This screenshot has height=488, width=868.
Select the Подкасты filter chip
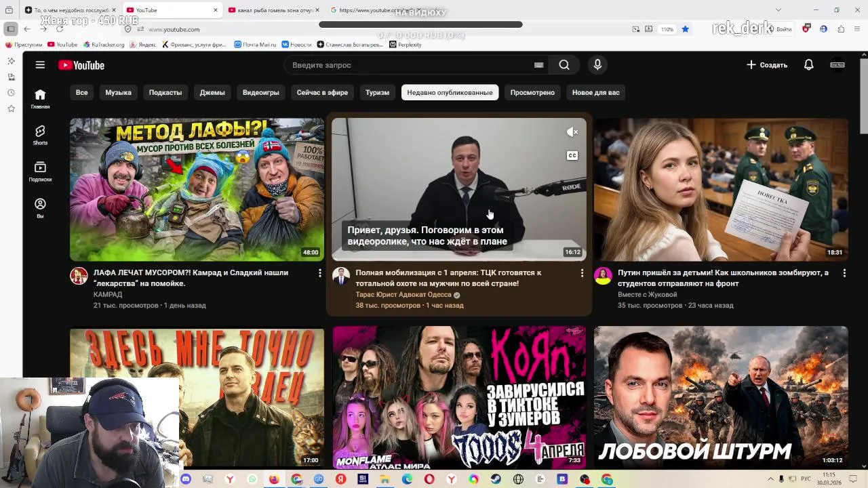tap(165, 92)
